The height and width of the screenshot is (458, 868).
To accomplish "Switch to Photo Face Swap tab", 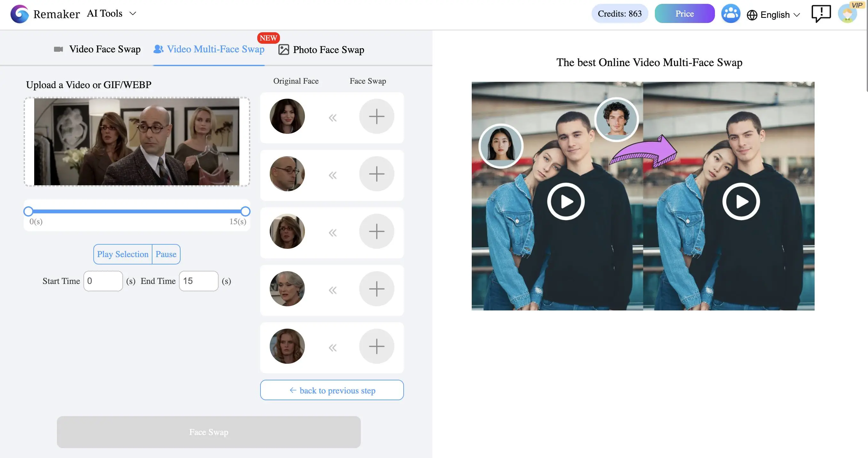I will pos(321,50).
